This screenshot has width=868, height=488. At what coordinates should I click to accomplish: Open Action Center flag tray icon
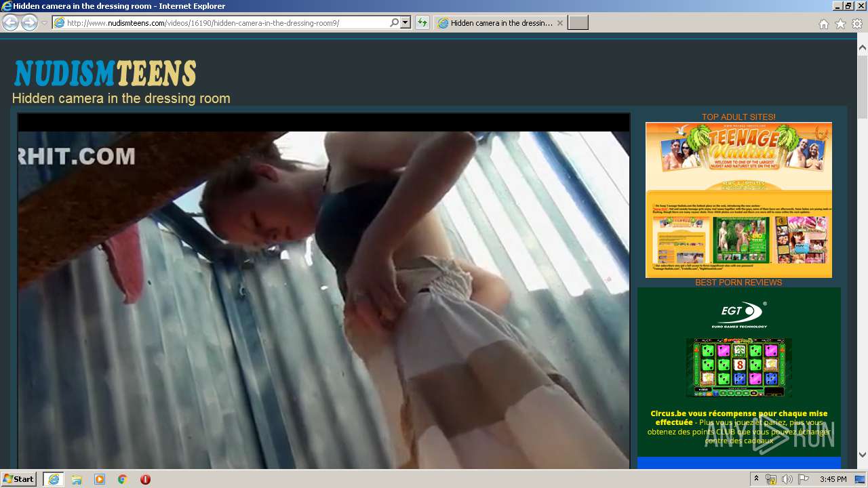click(x=803, y=479)
